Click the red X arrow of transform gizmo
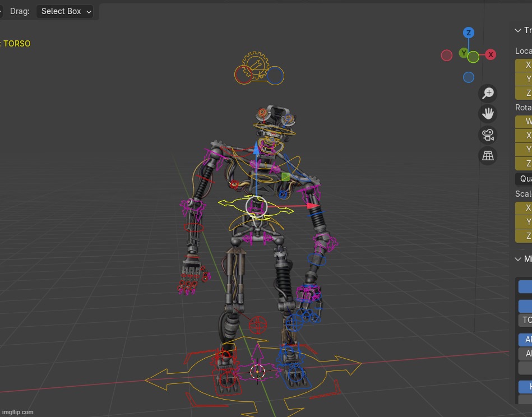The image size is (532, 417). point(313,206)
